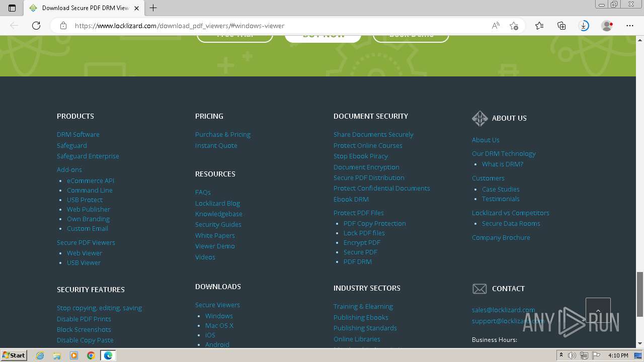Open Block Screenshots link
This screenshot has width=644, height=362.
point(84,329)
